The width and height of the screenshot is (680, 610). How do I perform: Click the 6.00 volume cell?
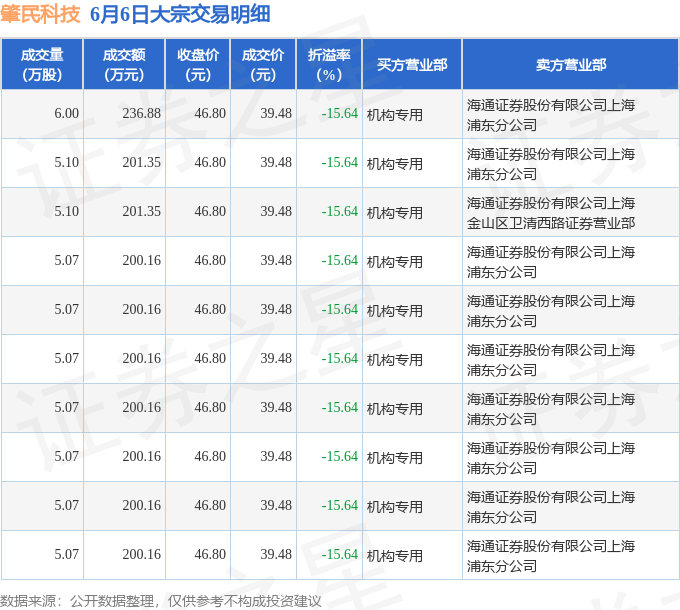(x=42, y=114)
